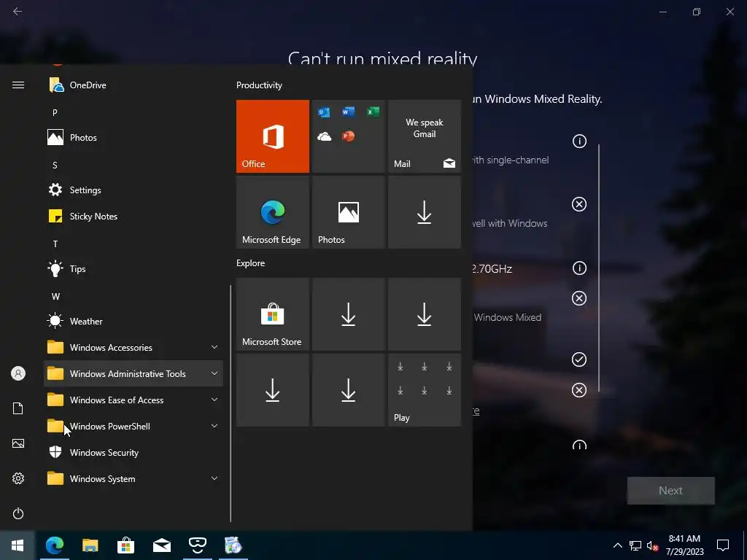Open the user account icon in Start
This screenshot has width=747, height=560.
(x=18, y=373)
